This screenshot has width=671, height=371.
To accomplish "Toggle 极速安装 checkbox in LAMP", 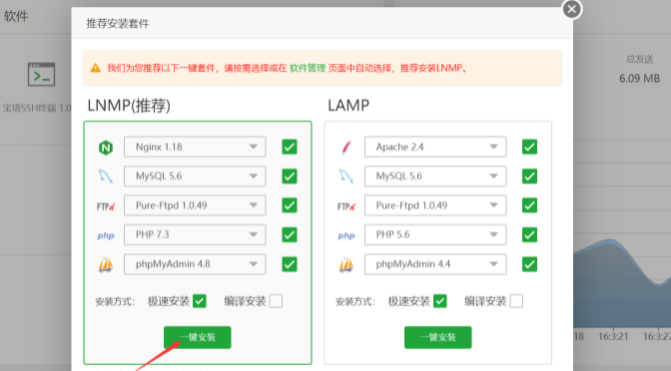I will (x=440, y=301).
